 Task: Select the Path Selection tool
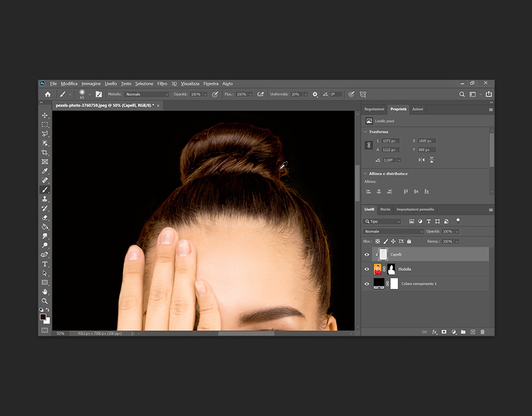pos(45,273)
